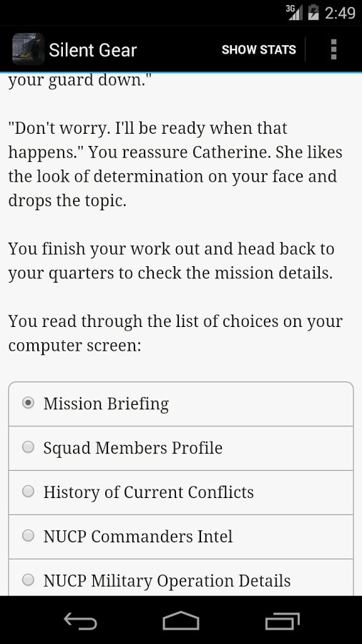Tap the Mission Briefing option label
362x644 pixels.
[x=106, y=404]
